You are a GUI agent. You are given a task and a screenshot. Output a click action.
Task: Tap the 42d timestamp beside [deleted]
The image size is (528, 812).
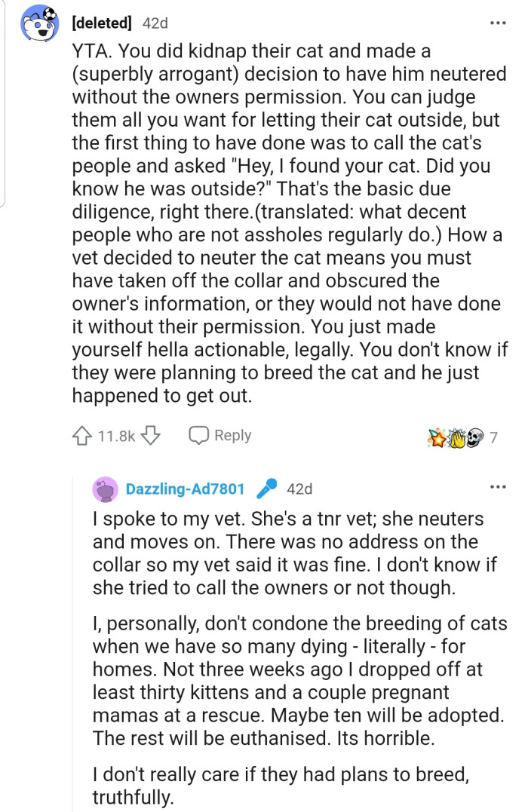tap(155, 23)
